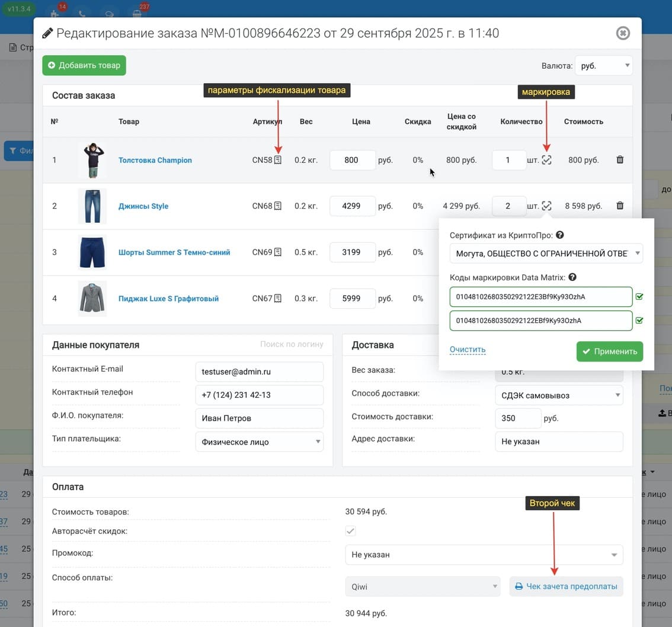Delete Толстовка Champion from the order
Image resolution: width=672 pixels, height=627 pixels.
[620, 160]
